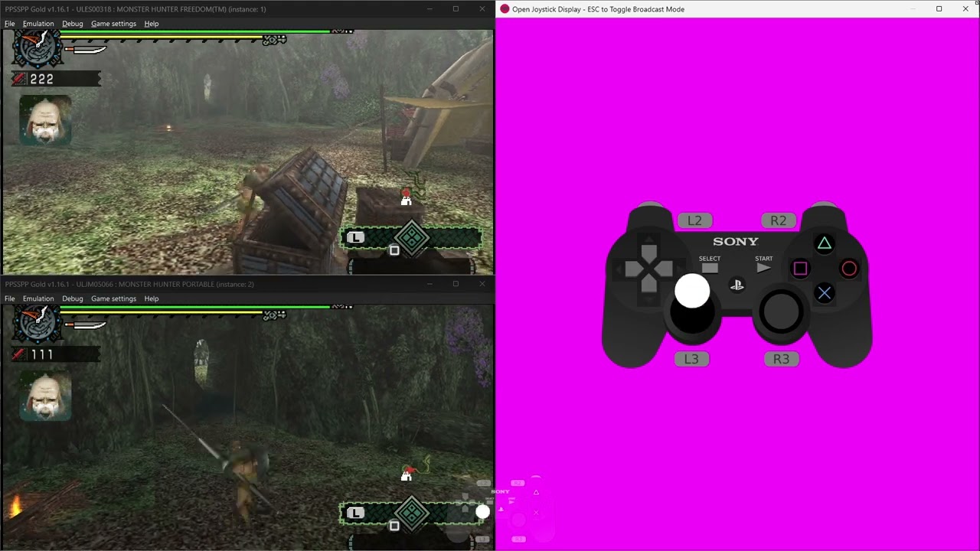This screenshot has height=551, width=980.
Task: Click the D-pad on the controller
Action: coord(648,269)
